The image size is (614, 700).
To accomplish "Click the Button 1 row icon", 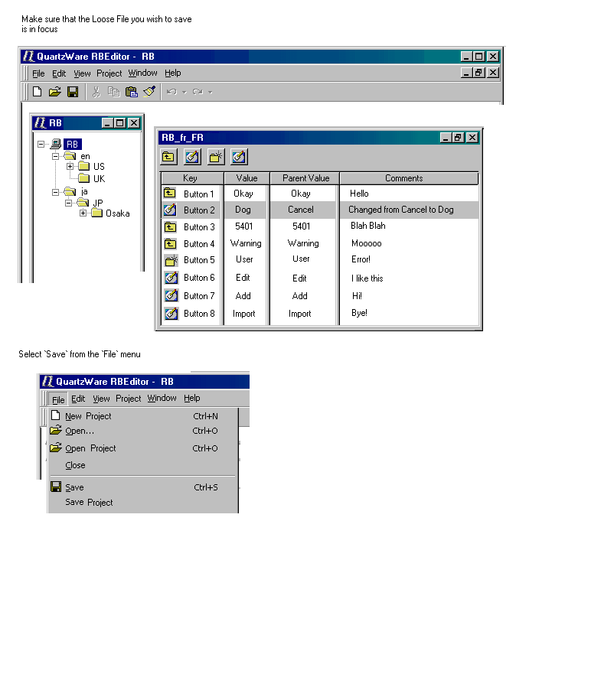I will (x=170, y=194).
